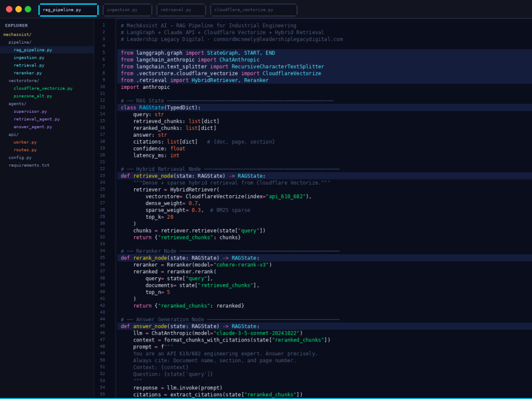Open config.py in the explorer
The image size is (532, 399).
(x=20, y=158)
